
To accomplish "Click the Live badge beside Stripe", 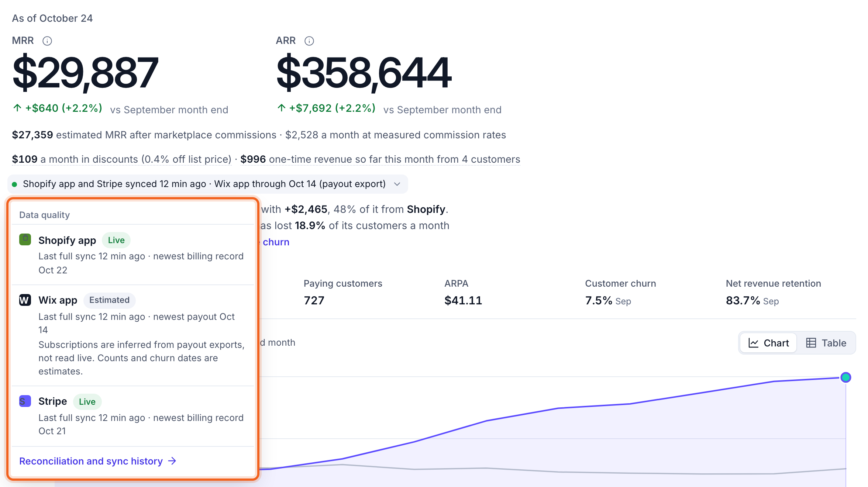I will pos(87,402).
